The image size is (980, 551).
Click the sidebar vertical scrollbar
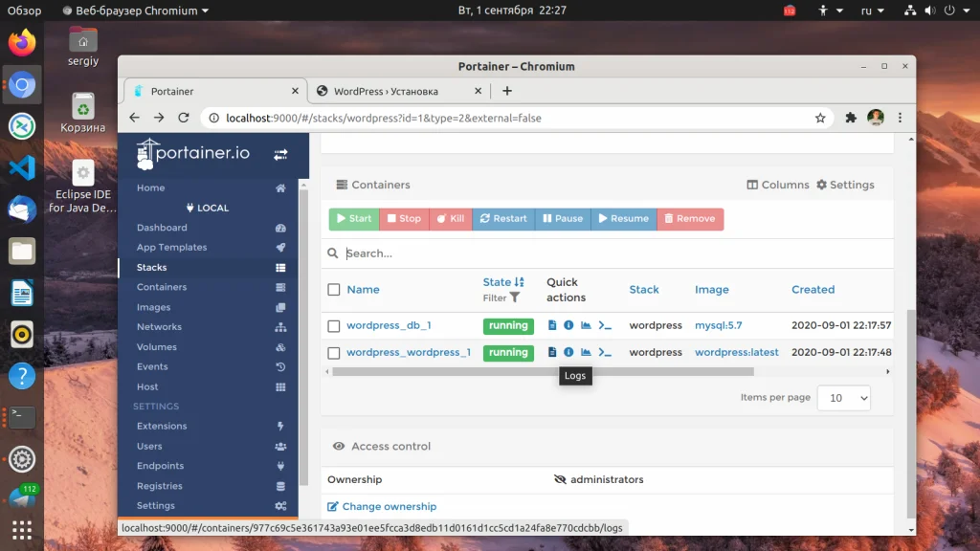pos(303,338)
